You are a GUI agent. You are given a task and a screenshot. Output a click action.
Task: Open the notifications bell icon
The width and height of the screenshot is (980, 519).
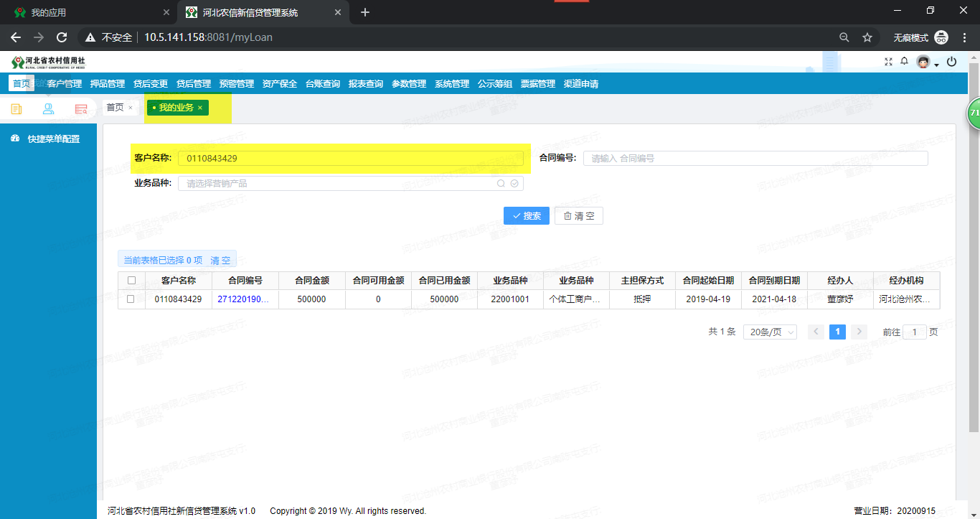(x=904, y=62)
